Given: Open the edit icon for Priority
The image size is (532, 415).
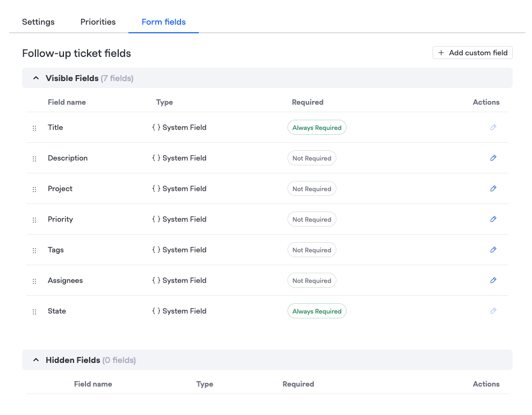Looking at the screenshot, I should 493,219.
